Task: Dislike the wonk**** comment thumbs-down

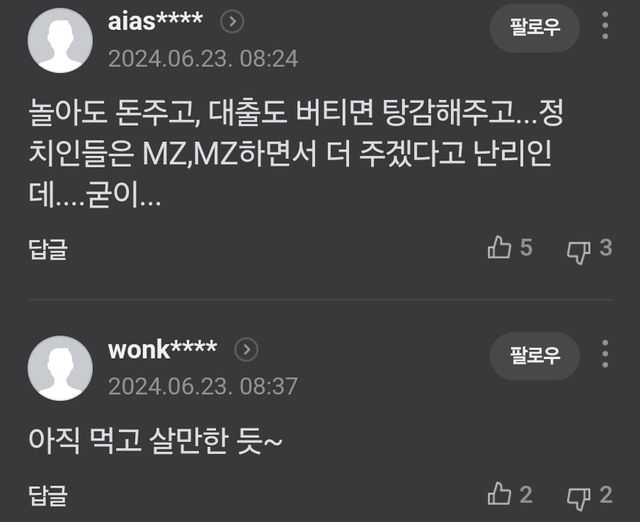Action: point(579,498)
